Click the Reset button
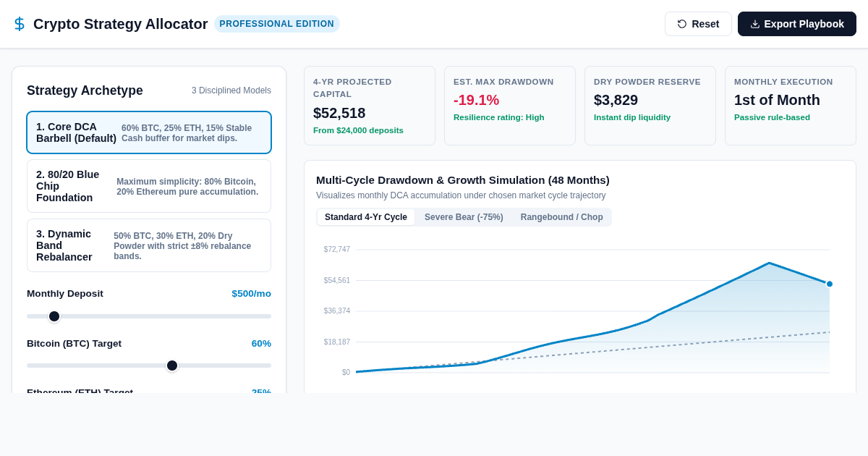Image resolution: width=868 pixels, height=456 pixels. coord(698,24)
